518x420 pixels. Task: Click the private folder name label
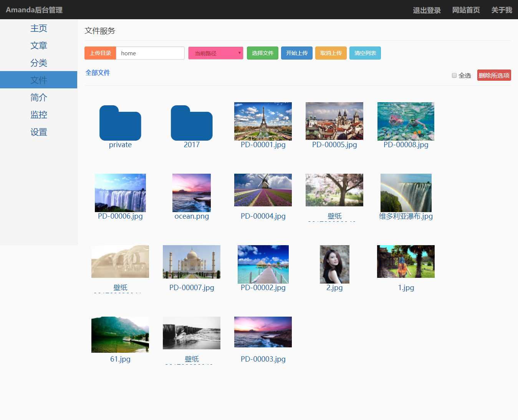pyautogui.click(x=120, y=145)
